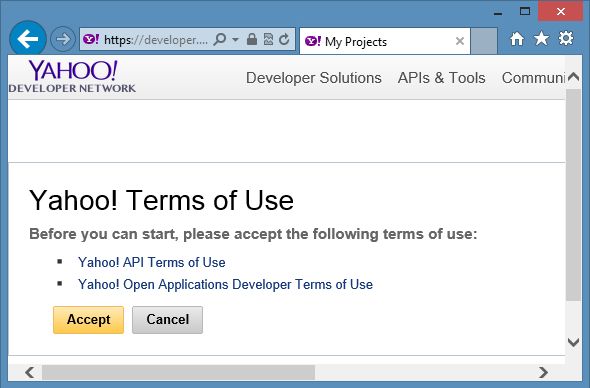Click the search magnifier in address bar
Image resolution: width=590 pixels, height=388 pixels.
coord(219,39)
